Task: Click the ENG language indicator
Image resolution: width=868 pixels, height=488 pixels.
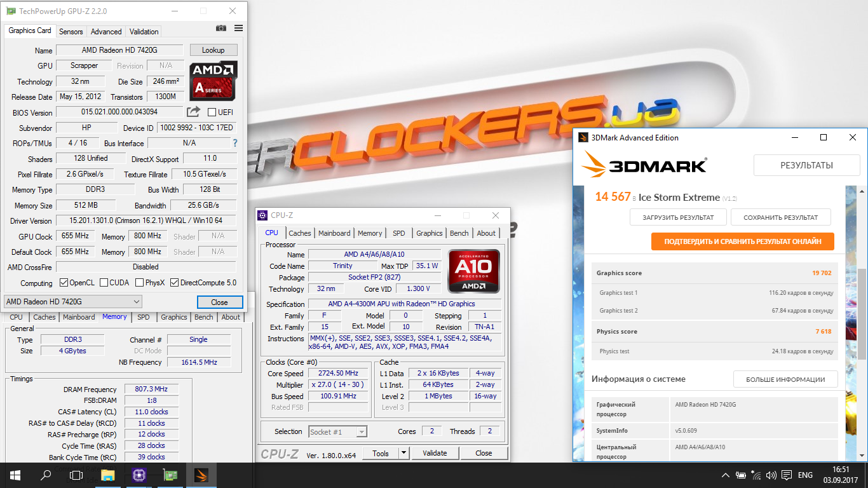Action: (805, 475)
